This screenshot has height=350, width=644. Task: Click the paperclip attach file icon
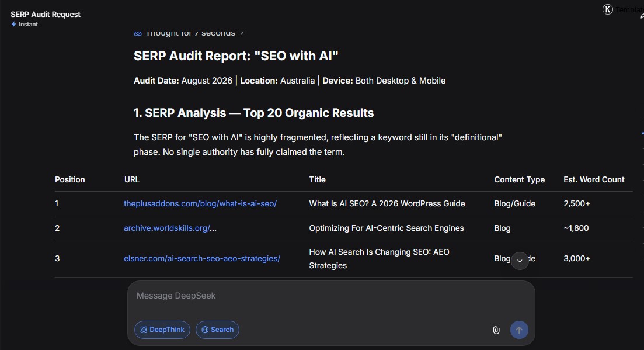(x=496, y=330)
